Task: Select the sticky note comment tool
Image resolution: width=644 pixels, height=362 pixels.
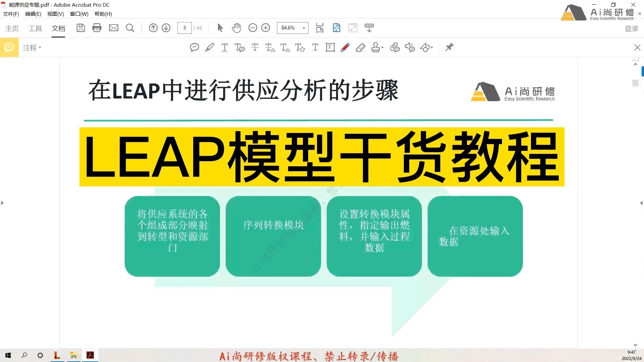Action: (195, 47)
